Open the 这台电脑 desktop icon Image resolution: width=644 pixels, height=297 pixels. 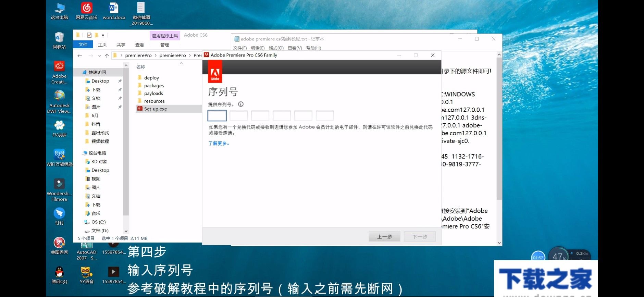point(59,11)
